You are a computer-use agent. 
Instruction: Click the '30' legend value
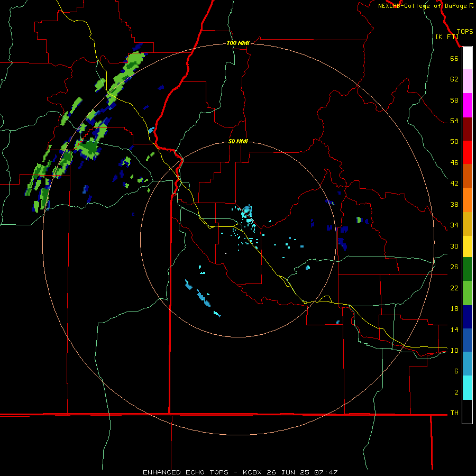[x=454, y=246]
